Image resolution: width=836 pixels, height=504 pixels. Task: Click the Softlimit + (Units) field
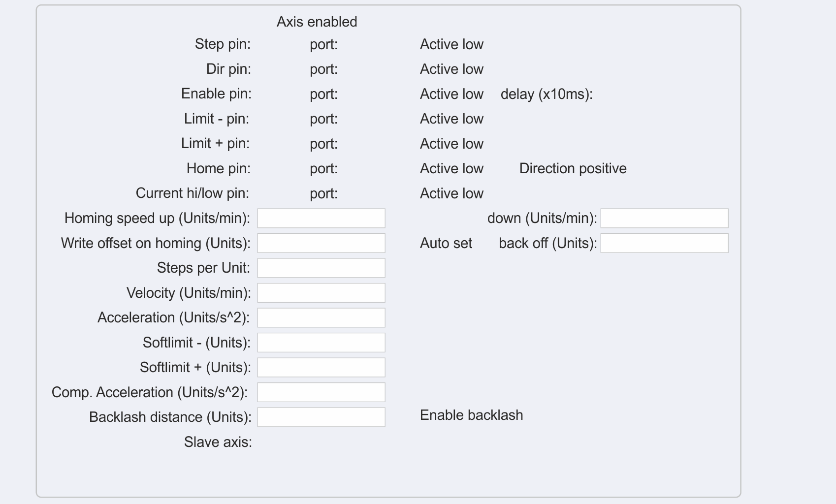click(321, 368)
